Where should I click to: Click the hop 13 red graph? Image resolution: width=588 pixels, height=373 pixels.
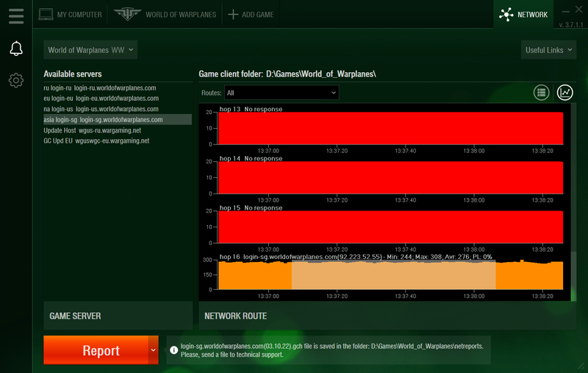pos(390,128)
